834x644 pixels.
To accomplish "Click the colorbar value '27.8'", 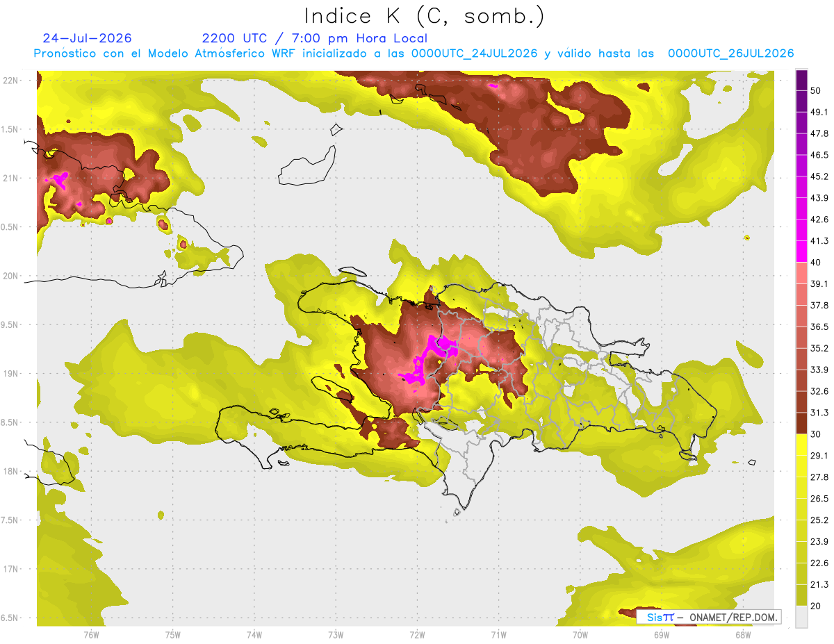I will coord(818,477).
